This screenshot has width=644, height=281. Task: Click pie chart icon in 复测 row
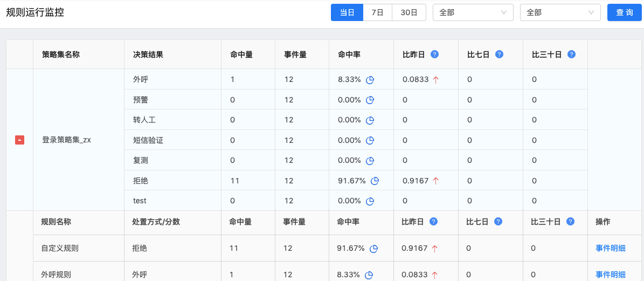(x=370, y=161)
